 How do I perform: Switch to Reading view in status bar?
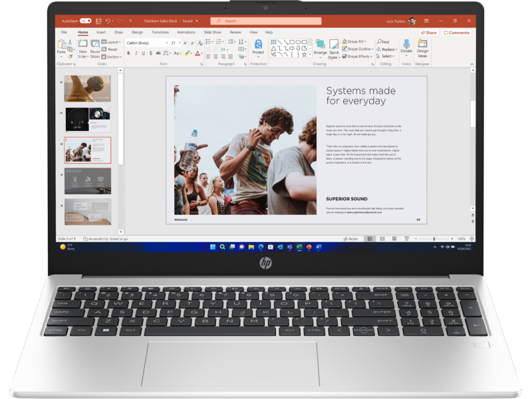tap(394, 239)
